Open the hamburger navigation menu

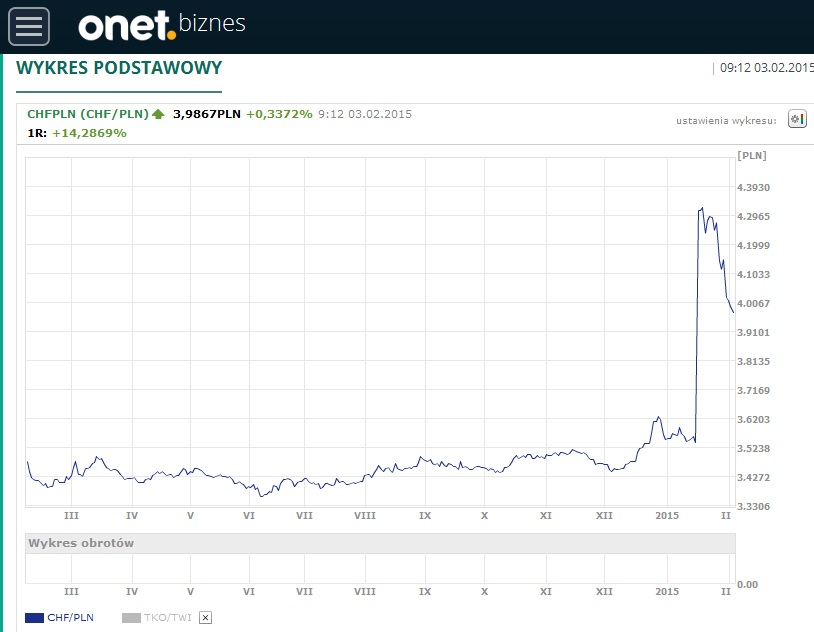click(x=29, y=25)
